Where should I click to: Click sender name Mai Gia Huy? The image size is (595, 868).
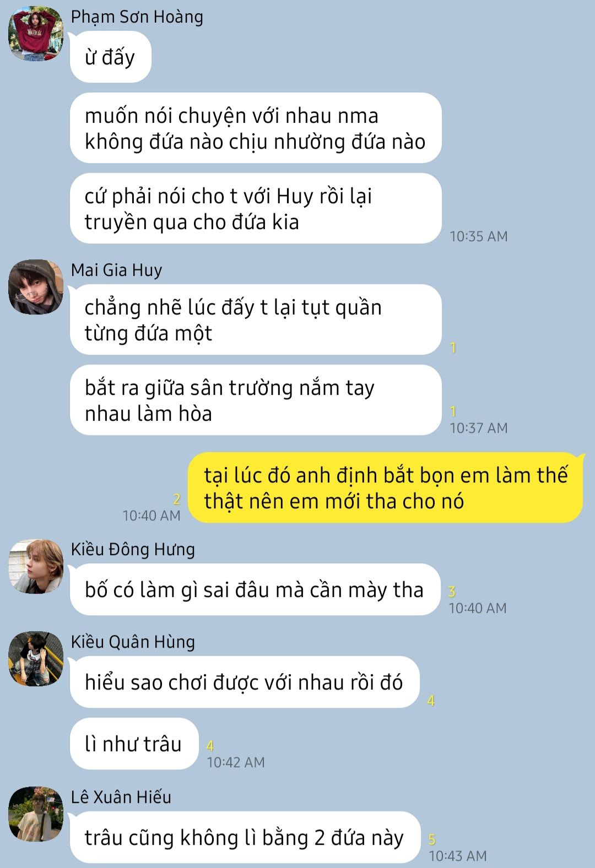tap(117, 270)
